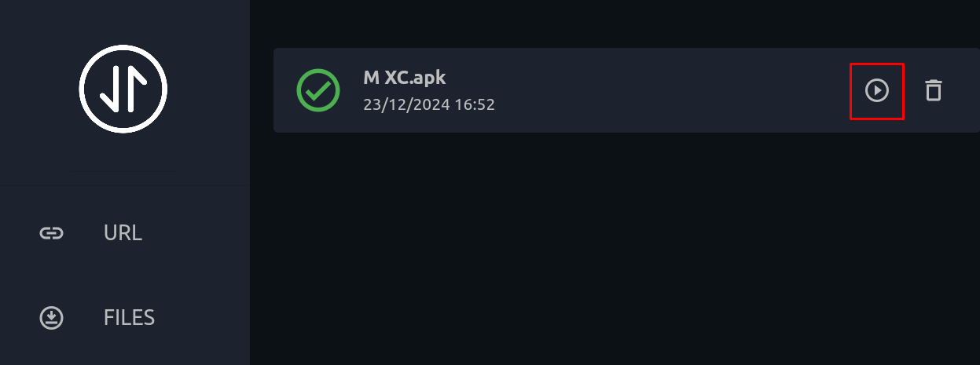Launch M XC.apk with the play icon
This screenshot has width=980, height=365.
pyautogui.click(x=876, y=90)
